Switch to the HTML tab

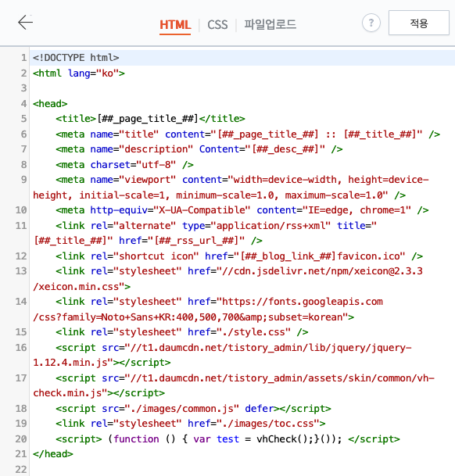(x=175, y=24)
